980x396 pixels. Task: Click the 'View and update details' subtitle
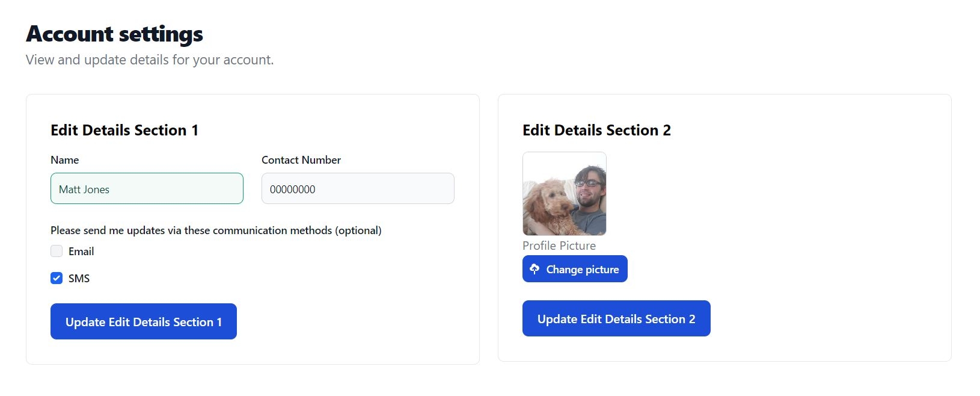(150, 60)
